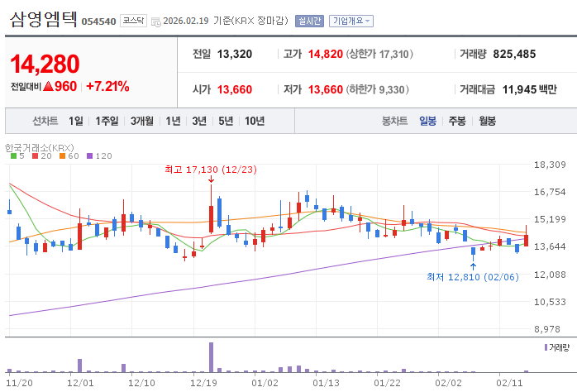Click the 11/20 date axis label
The image size is (577, 392).
pos(19,383)
